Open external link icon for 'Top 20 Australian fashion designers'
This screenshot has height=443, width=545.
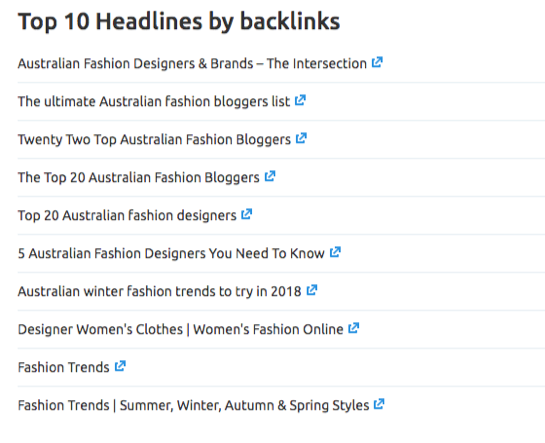(246, 214)
